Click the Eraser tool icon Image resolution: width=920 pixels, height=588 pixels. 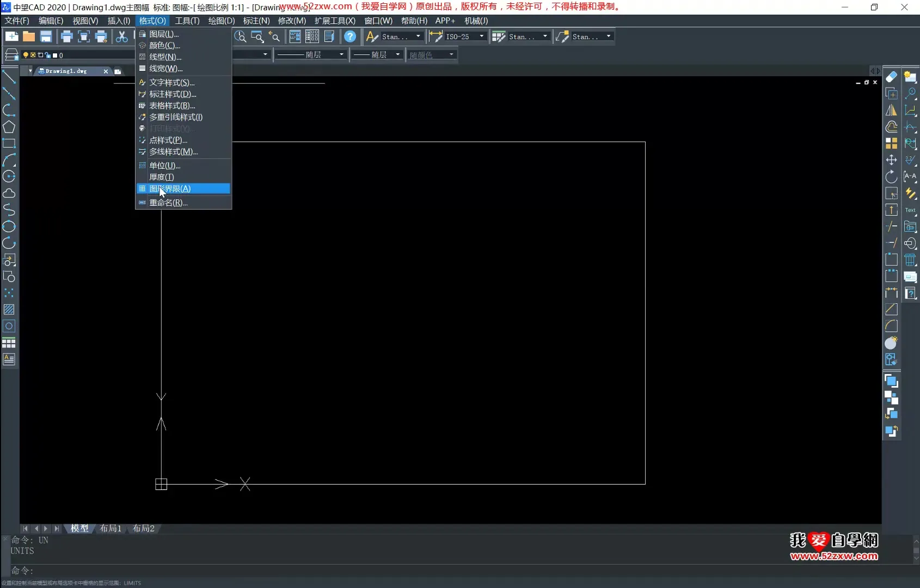(891, 77)
